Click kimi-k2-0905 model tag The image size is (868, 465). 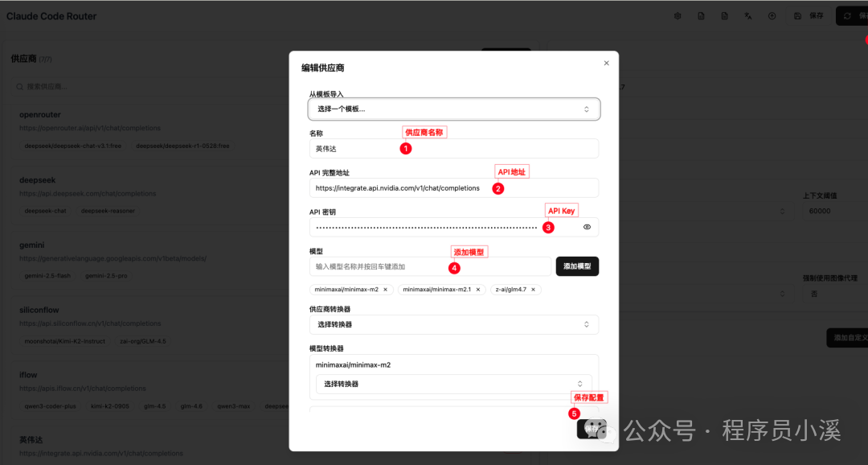[110, 405]
